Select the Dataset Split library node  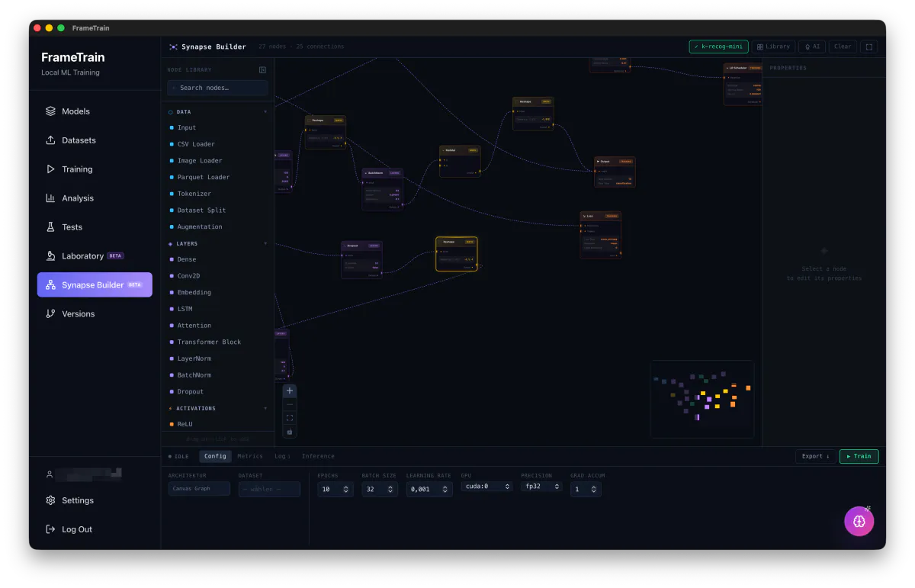click(217, 210)
